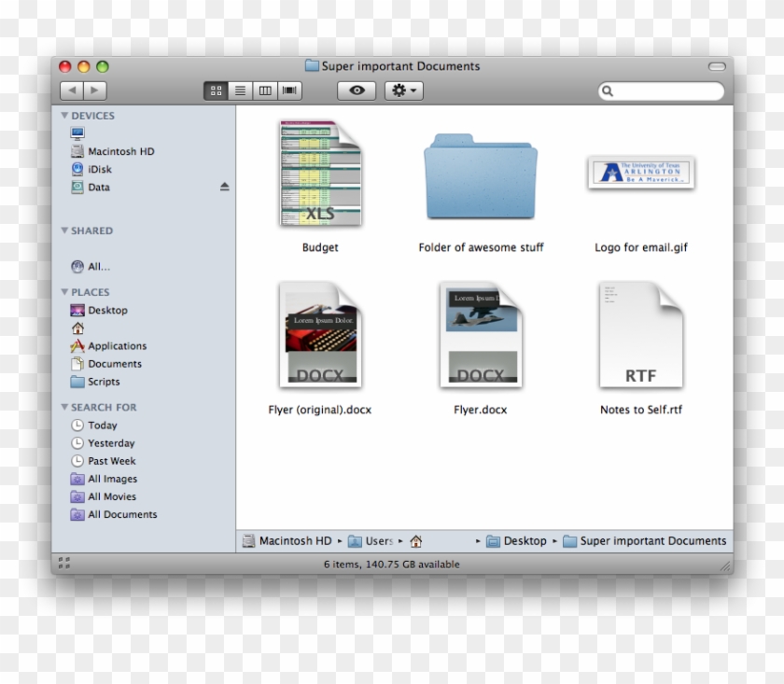Collapse the SEARCH FOR section
The width and height of the screenshot is (784, 684).
click(x=64, y=407)
